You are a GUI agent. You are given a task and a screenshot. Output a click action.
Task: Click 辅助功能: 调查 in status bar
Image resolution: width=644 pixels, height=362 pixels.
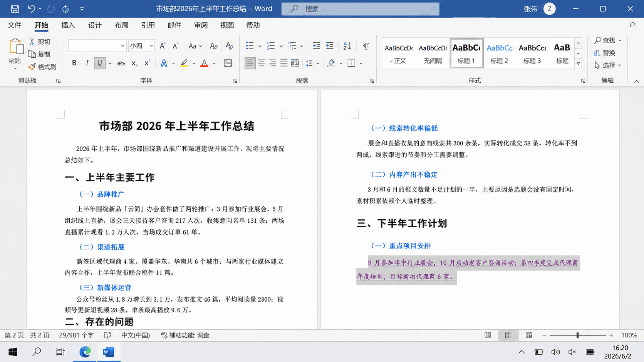185,335
